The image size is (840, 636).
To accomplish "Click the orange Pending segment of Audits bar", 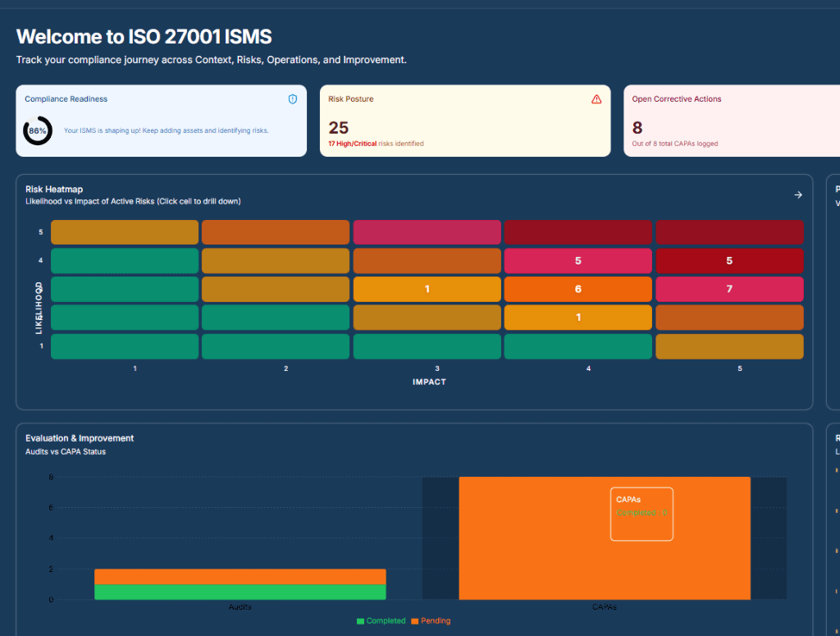I will 240,577.
